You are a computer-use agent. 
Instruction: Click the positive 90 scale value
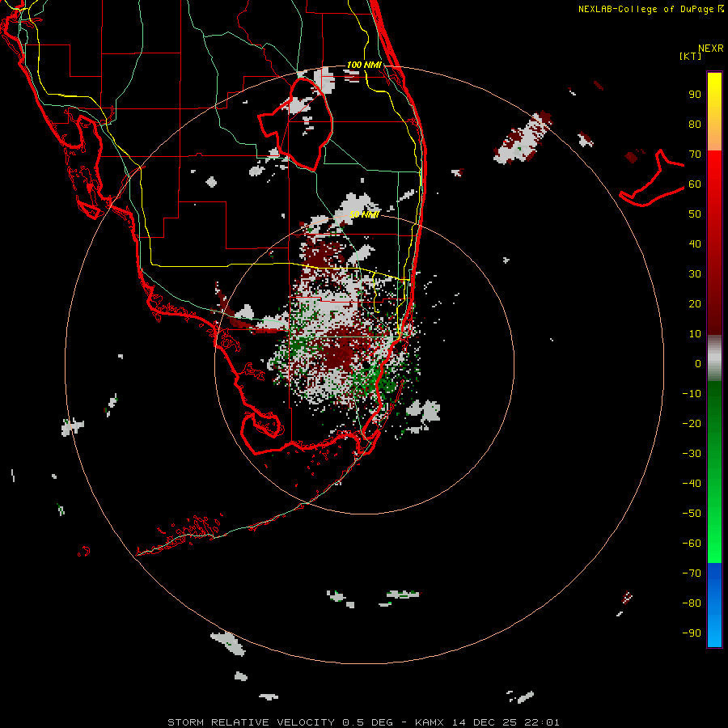[695, 95]
